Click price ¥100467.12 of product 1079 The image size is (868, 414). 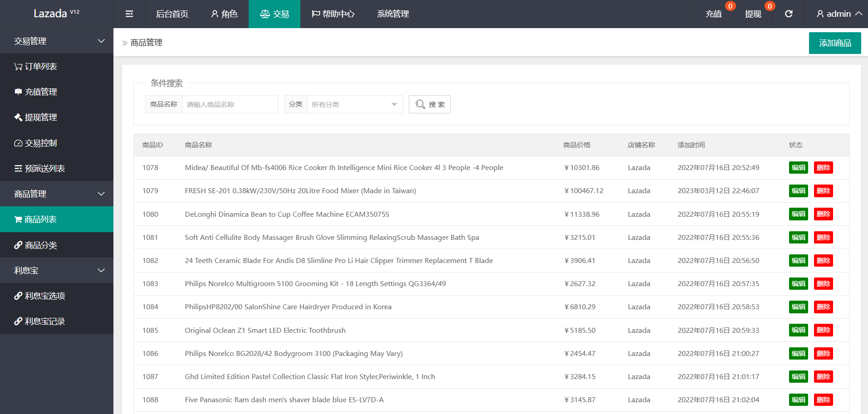point(584,191)
